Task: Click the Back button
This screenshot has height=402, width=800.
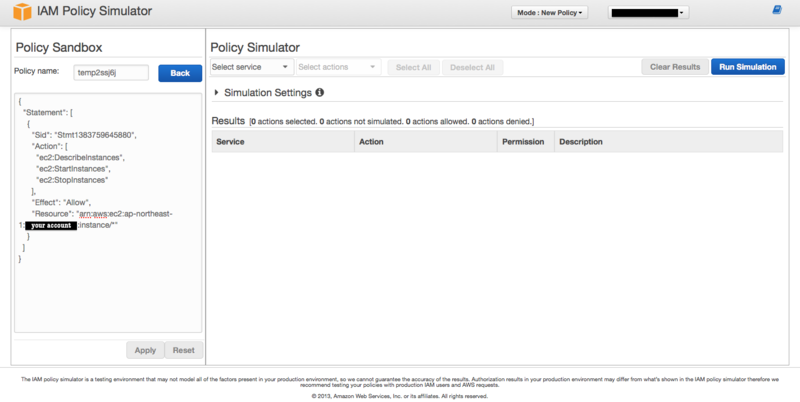Action: [x=180, y=73]
